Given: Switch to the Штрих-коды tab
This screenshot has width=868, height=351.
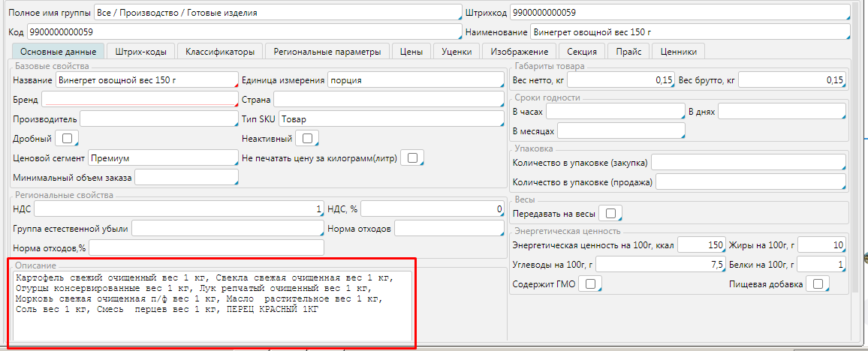Looking at the screenshot, I should coord(140,52).
